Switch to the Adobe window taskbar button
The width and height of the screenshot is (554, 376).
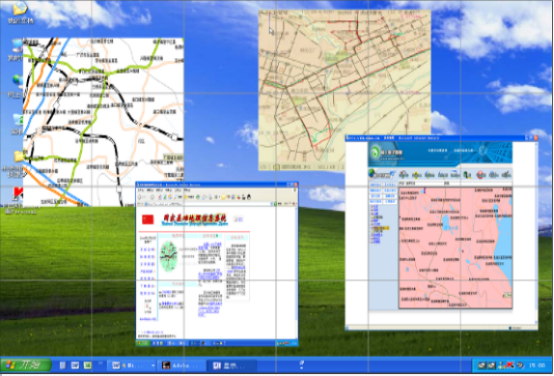click(x=180, y=365)
